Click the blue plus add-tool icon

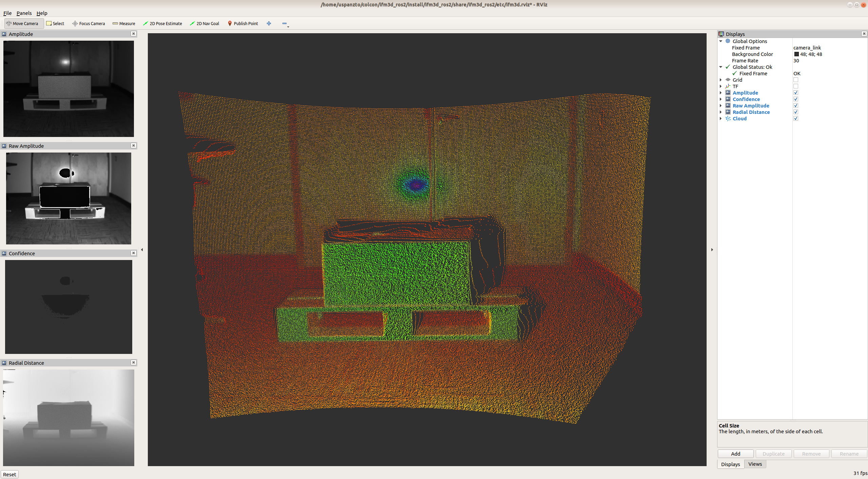pyautogui.click(x=269, y=23)
